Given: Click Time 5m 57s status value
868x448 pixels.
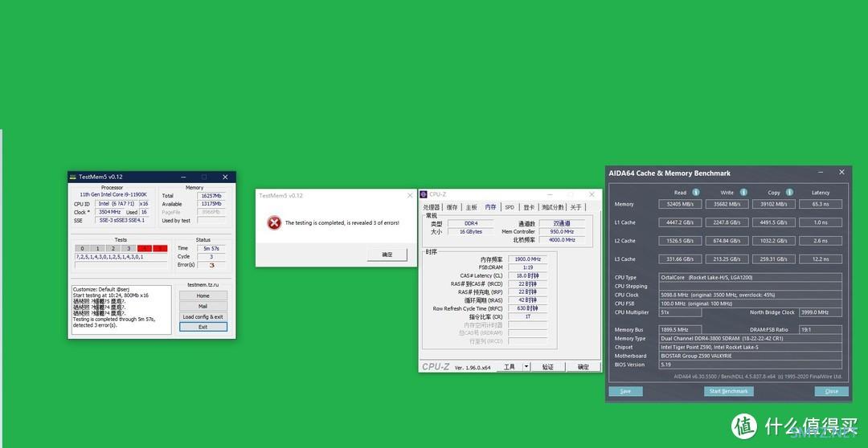Looking at the screenshot, I should pyautogui.click(x=211, y=248).
